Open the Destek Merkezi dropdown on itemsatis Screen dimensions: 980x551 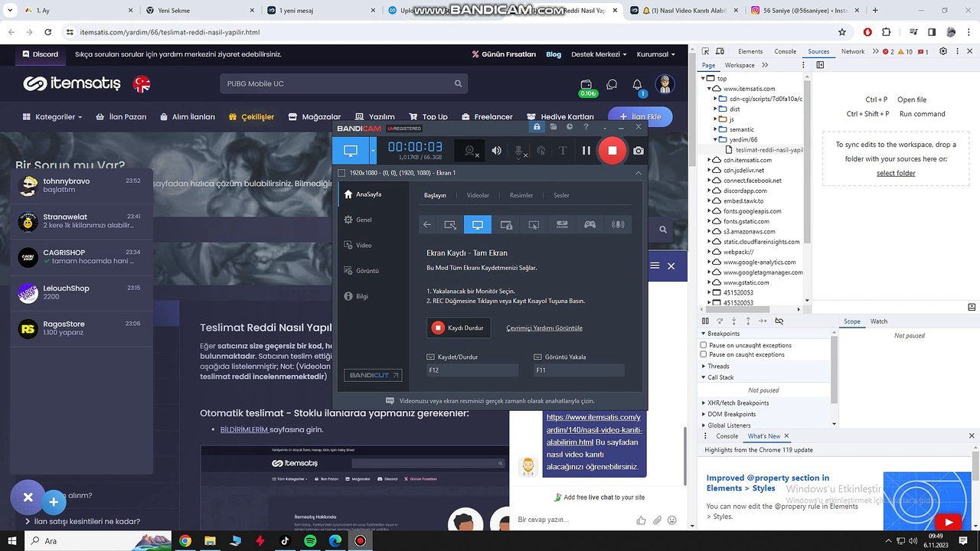599,54
